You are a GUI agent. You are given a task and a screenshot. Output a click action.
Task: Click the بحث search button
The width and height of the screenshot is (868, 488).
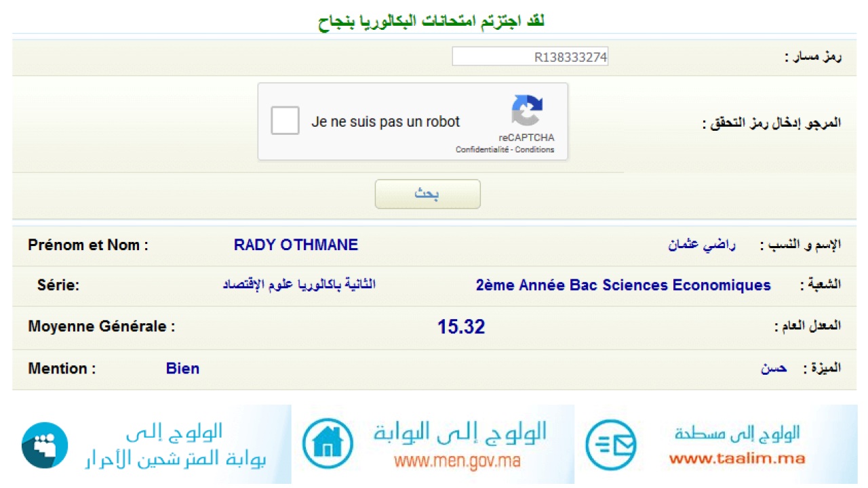427,194
